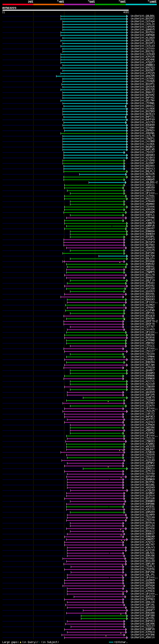Select hit label UniRef100_A7QLE8
This screenshot has width=159, height=644.
pos(143,490)
